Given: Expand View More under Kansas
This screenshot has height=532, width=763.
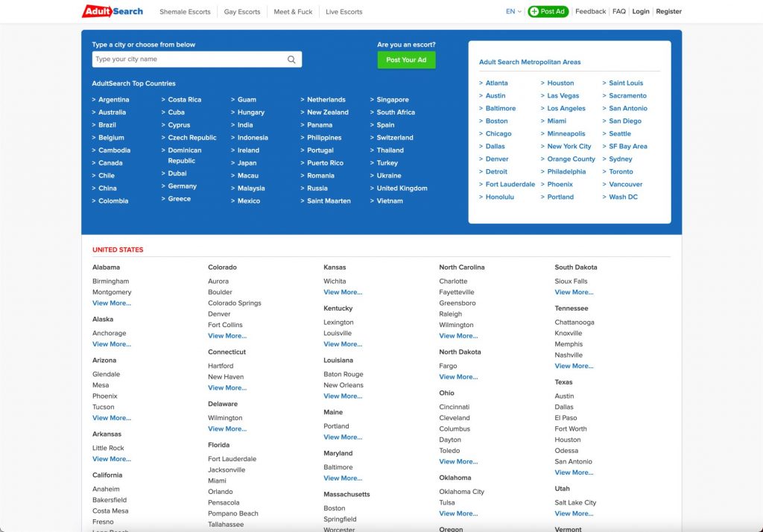Looking at the screenshot, I should [343, 292].
